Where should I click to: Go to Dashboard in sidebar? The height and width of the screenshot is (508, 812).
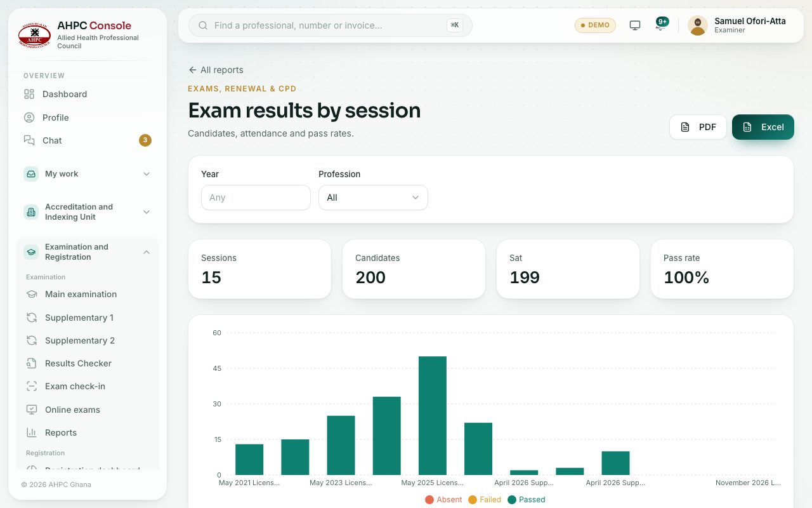pos(88,94)
